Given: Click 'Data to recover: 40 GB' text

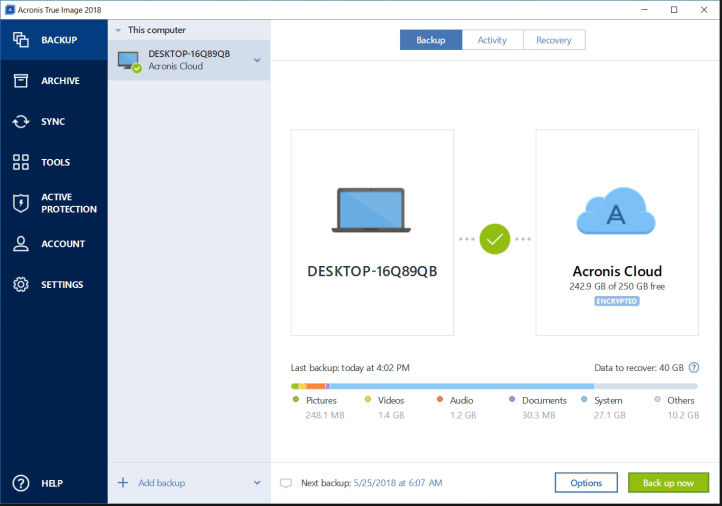Looking at the screenshot, I should [x=639, y=368].
